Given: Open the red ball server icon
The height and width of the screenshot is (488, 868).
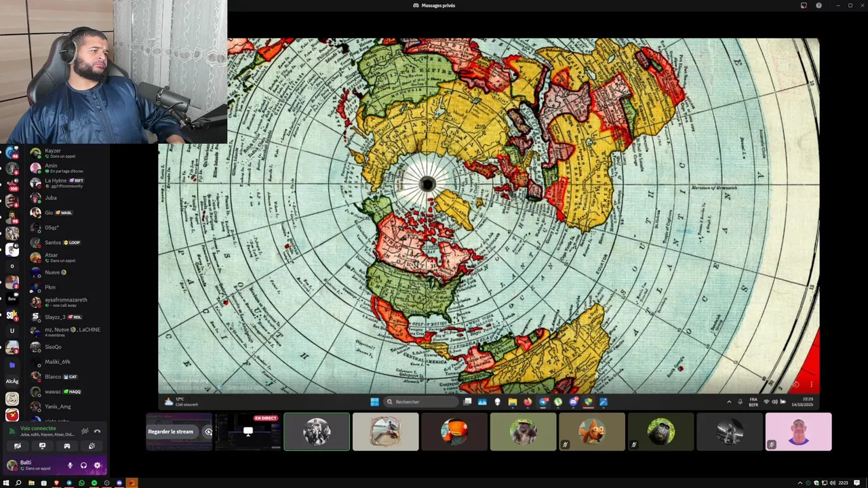Looking at the screenshot, I should tap(12, 415).
